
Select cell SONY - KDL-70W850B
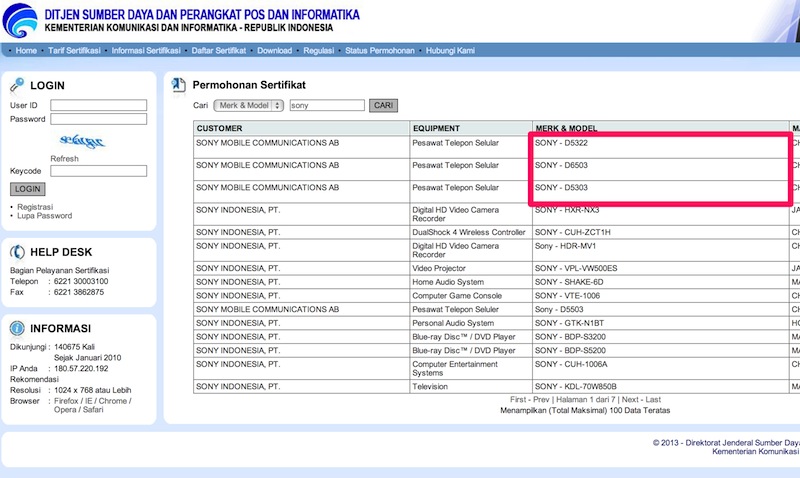point(660,387)
